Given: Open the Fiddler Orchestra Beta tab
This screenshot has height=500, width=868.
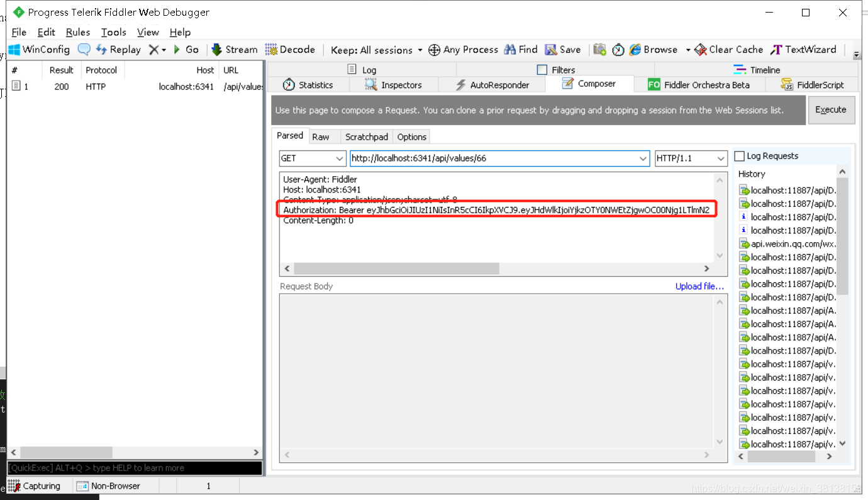Looking at the screenshot, I should click(x=698, y=85).
